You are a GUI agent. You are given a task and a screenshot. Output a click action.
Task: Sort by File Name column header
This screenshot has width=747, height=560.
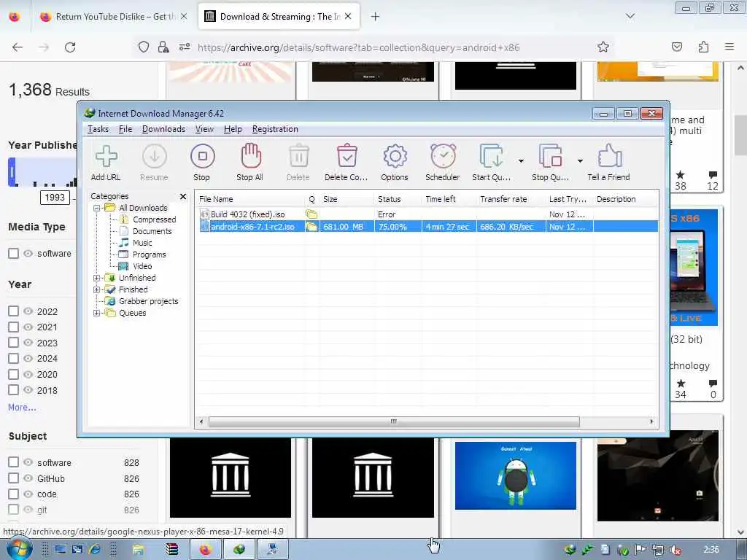click(x=250, y=199)
